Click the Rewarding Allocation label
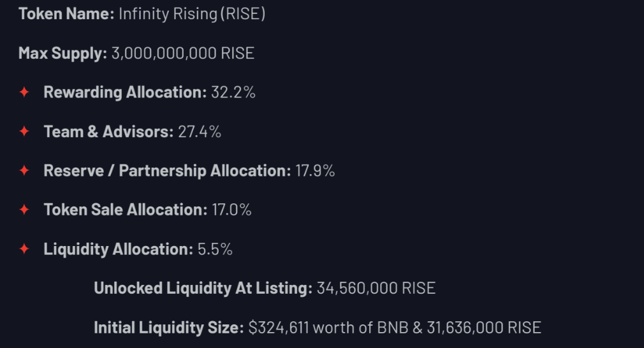644x348 pixels. [x=125, y=92]
